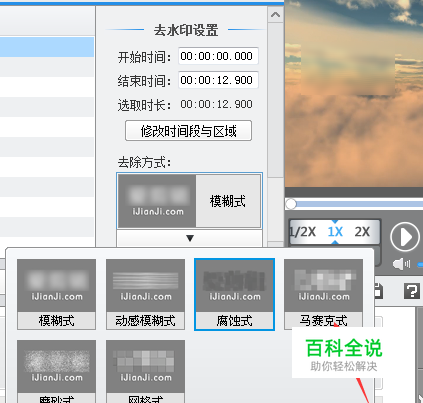Choose the 动感模糊式 watermark removal style
Image resolution: width=423 pixels, height=403 pixels.
pyautogui.click(x=145, y=294)
